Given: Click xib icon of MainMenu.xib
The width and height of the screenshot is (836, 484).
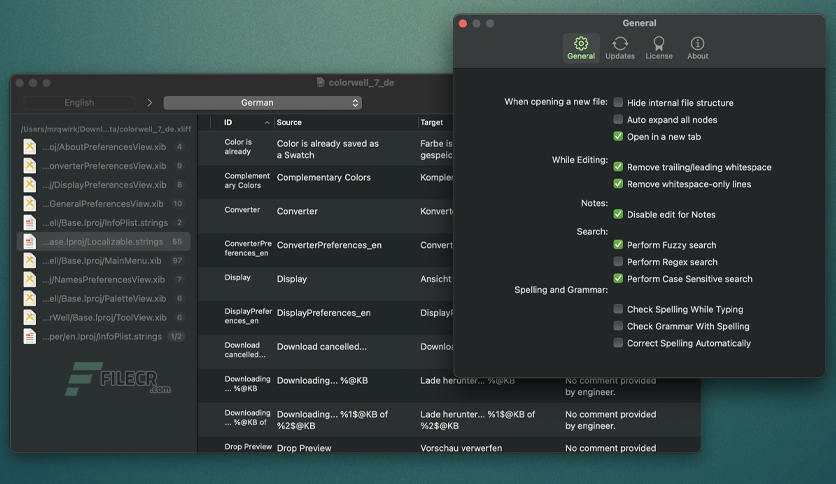Looking at the screenshot, I should pyautogui.click(x=30, y=261).
